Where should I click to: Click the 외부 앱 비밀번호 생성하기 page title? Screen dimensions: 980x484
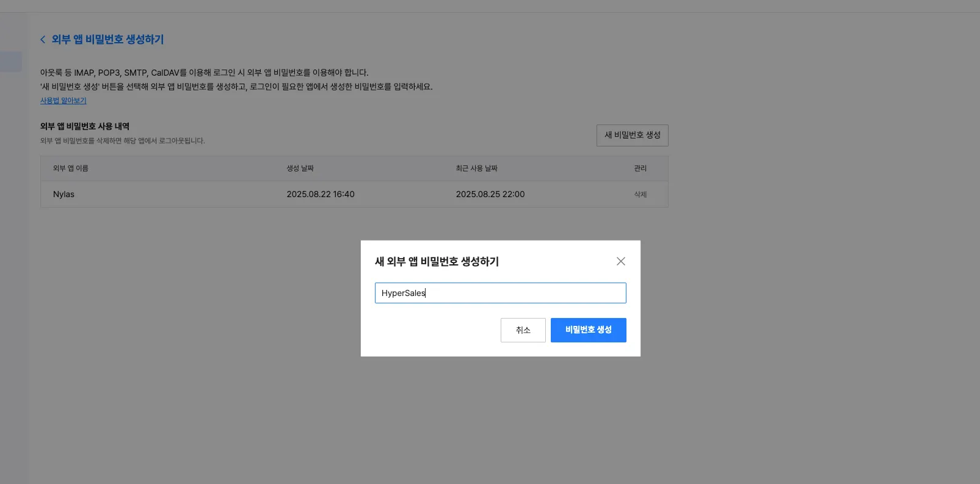pos(107,40)
